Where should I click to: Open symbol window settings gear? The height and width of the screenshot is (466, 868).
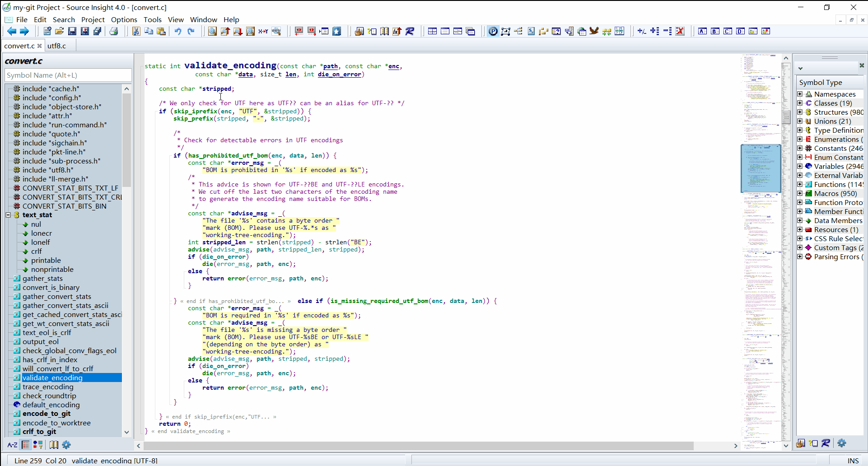click(66, 445)
